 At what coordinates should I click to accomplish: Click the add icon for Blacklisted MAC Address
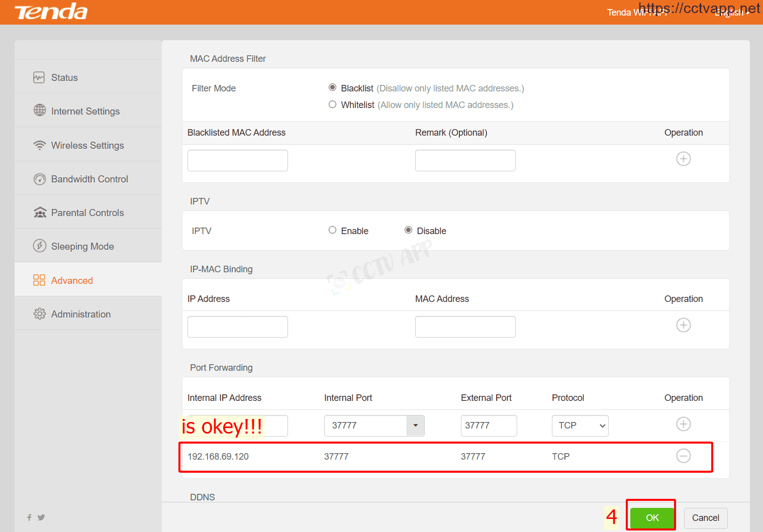(683, 159)
